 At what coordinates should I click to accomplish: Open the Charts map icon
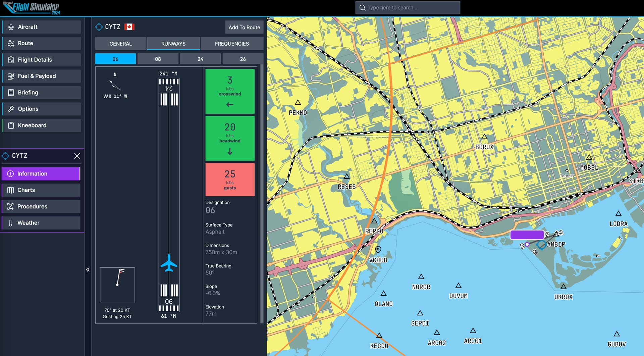tap(10, 190)
